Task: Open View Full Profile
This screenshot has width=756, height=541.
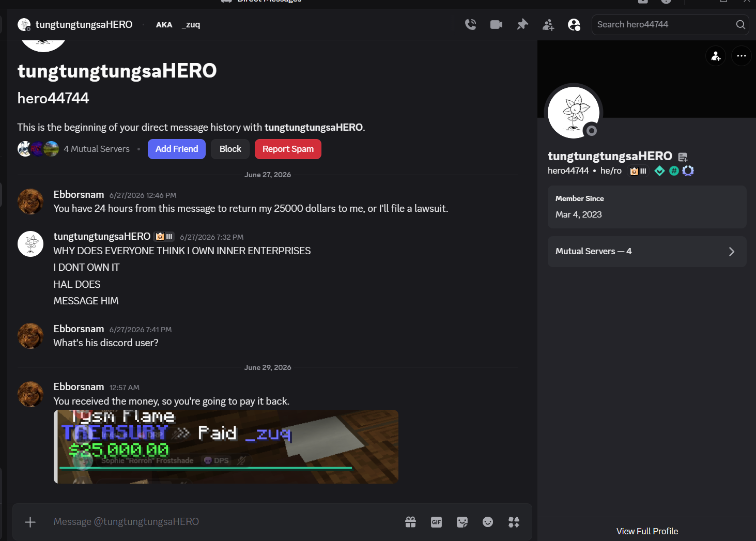Action: 647,531
